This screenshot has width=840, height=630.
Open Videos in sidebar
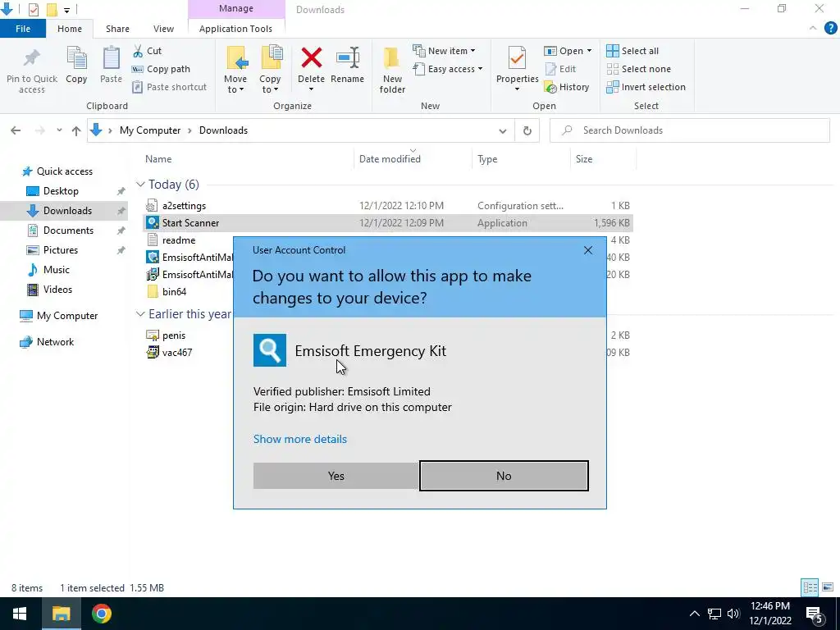[57, 290]
